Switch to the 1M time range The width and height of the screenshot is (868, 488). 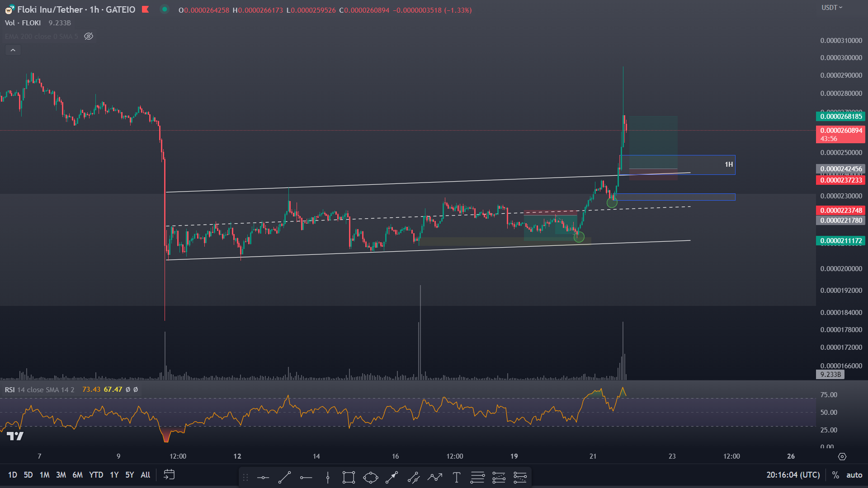point(44,475)
